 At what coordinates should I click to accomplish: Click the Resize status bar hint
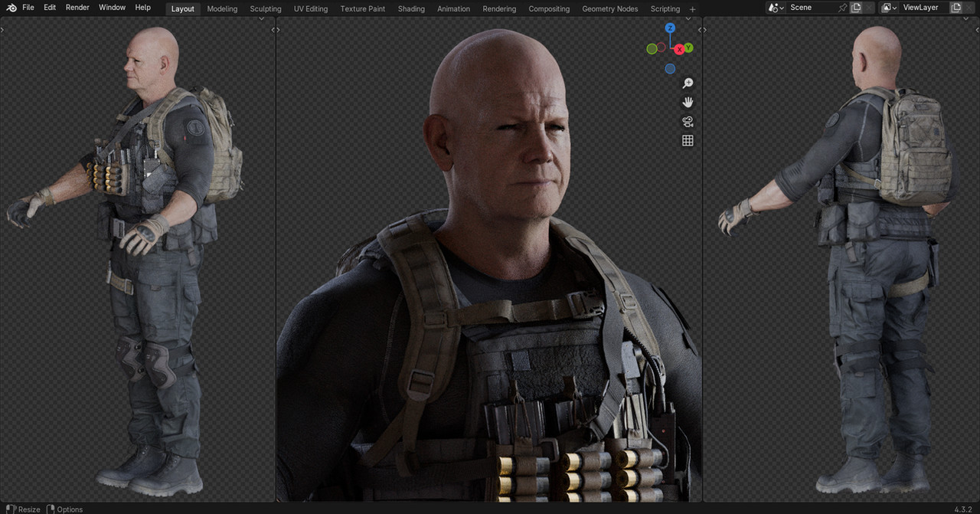click(x=23, y=509)
